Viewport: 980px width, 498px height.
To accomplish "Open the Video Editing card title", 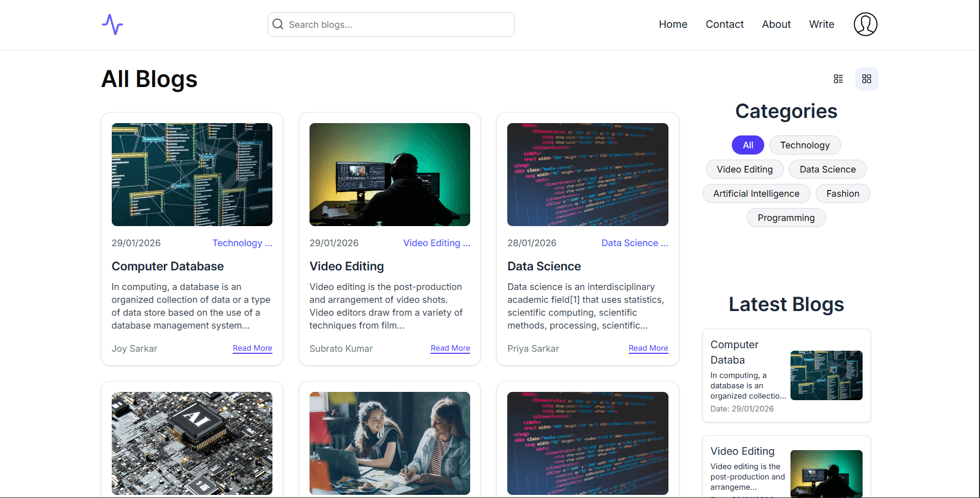I will tap(347, 266).
